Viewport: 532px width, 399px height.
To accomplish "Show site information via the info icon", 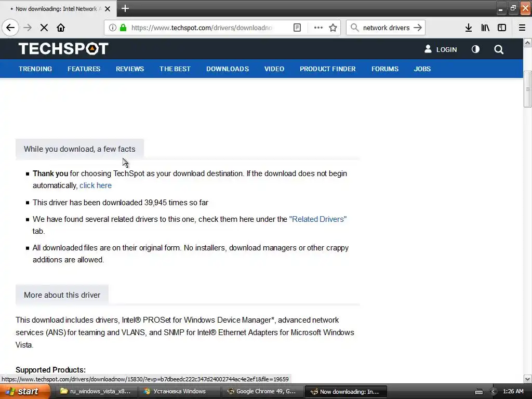I will tap(113, 28).
